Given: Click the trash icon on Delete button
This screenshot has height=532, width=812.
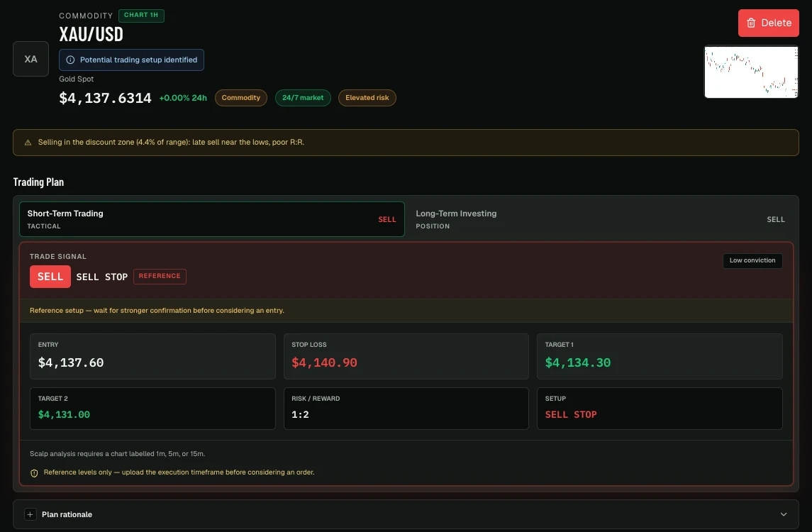Looking at the screenshot, I should (x=751, y=23).
